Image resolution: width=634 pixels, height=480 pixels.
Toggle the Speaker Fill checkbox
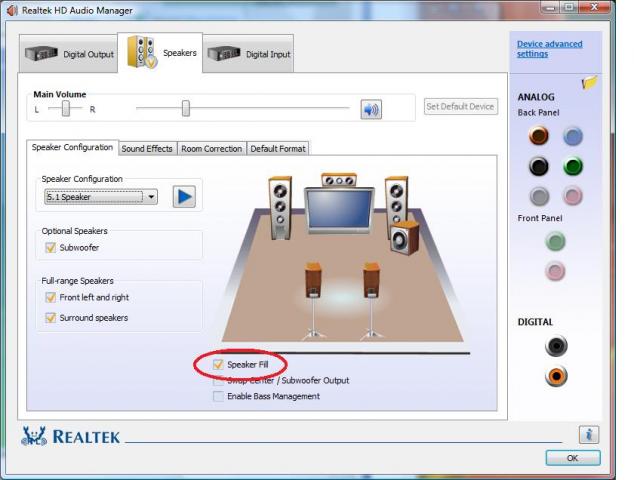[x=218, y=365]
